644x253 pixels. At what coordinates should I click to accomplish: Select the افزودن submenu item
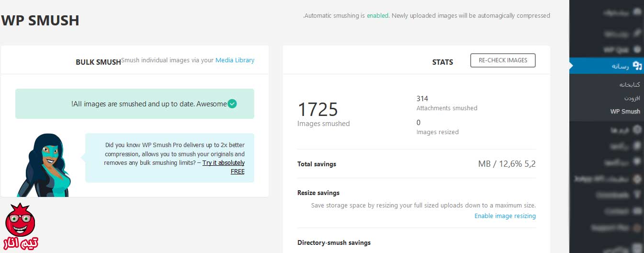pyautogui.click(x=632, y=98)
